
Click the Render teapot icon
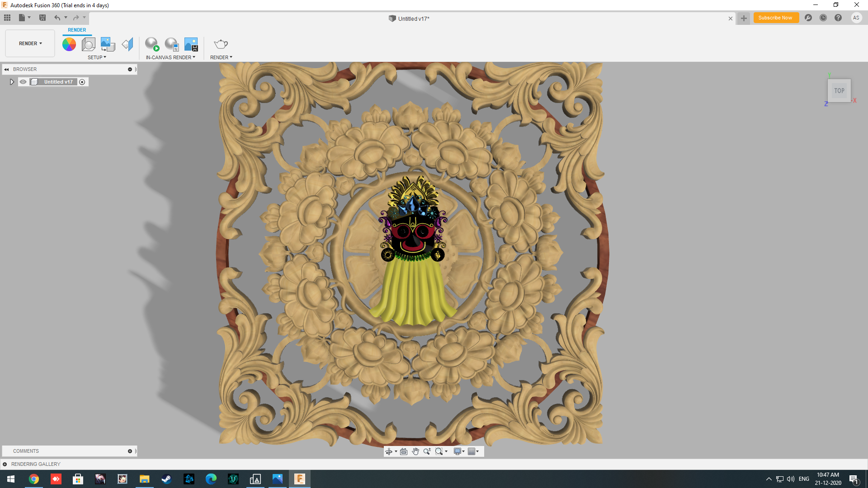point(221,44)
